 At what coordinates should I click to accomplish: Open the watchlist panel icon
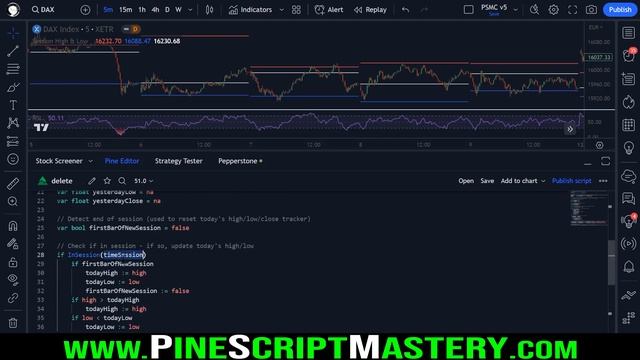pyautogui.click(x=629, y=33)
